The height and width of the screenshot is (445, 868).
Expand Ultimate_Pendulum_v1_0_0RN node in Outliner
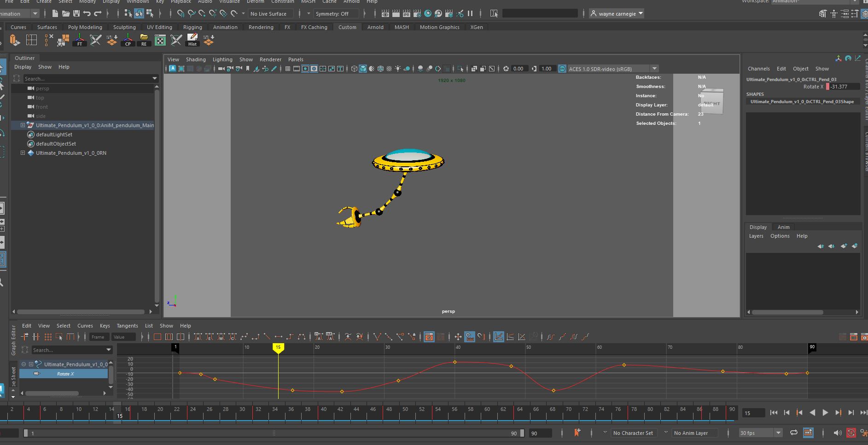pyautogui.click(x=23, y=153)
